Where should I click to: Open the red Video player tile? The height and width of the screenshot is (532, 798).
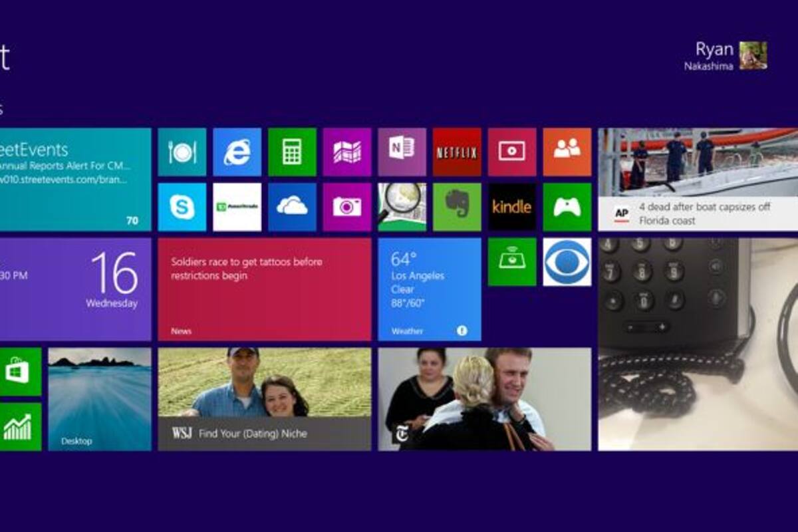(x=512, y=152)
